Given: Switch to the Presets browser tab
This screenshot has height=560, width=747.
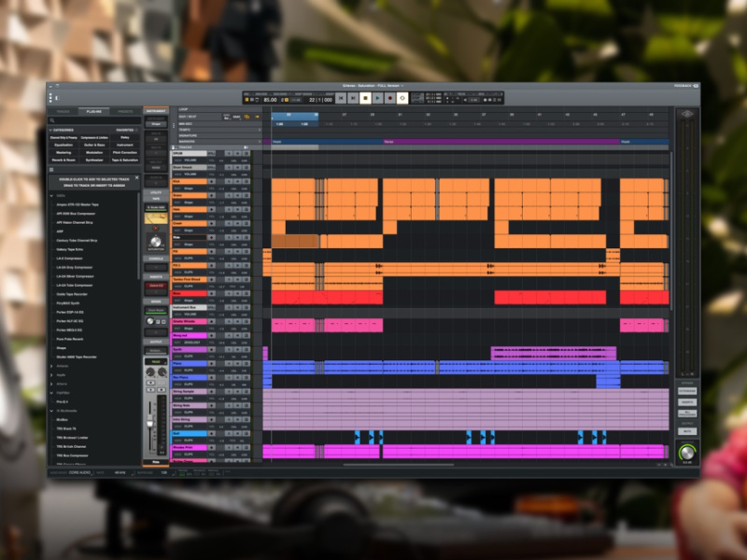Looking at the screenshot, I should [x=125, y=111].
